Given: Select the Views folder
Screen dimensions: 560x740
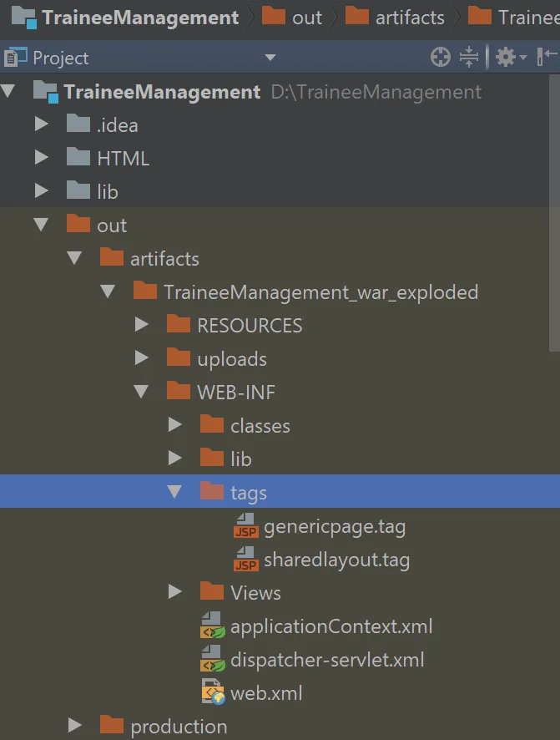Looking at the screenshot, I should [255, 593].
